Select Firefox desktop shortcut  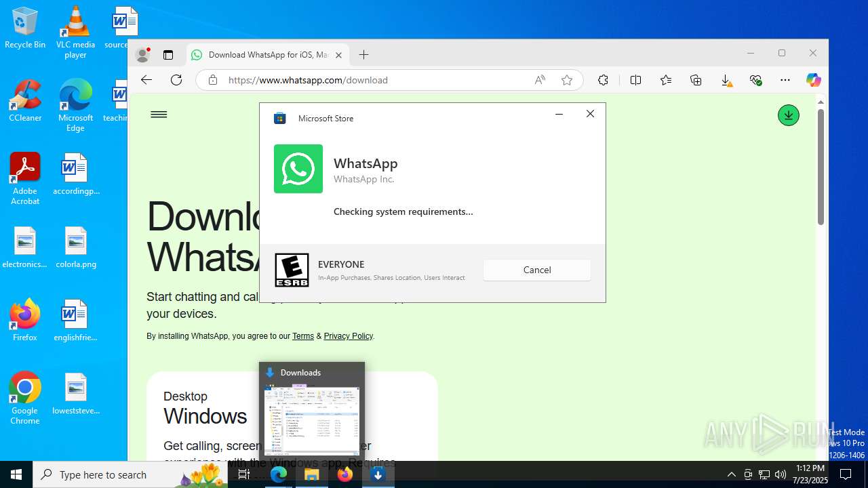[25, 321]
